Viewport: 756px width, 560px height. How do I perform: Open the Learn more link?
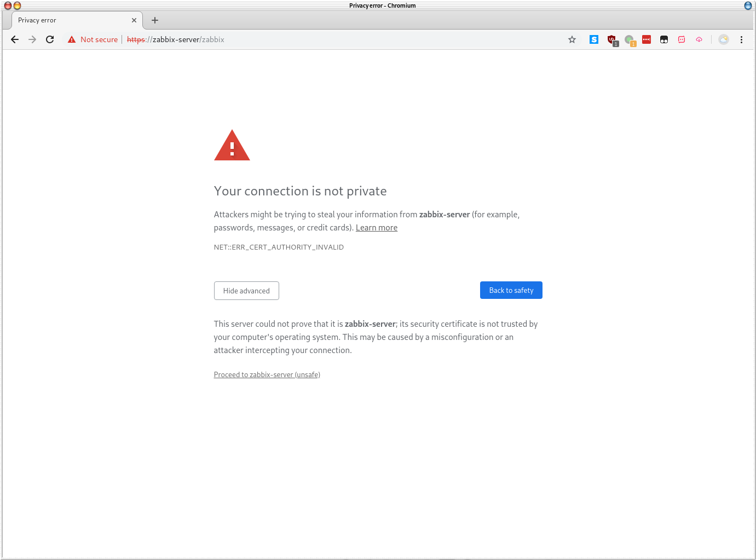click(x=377, y=228)
